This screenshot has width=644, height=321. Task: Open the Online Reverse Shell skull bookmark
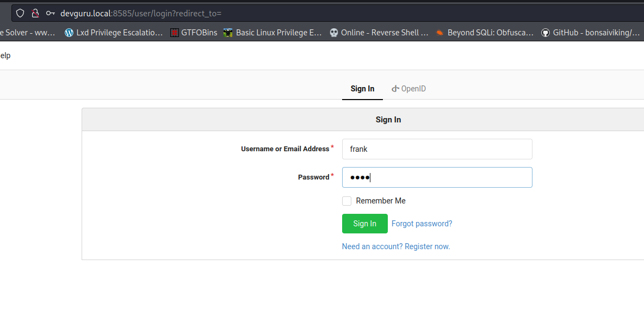click(379, 33)
